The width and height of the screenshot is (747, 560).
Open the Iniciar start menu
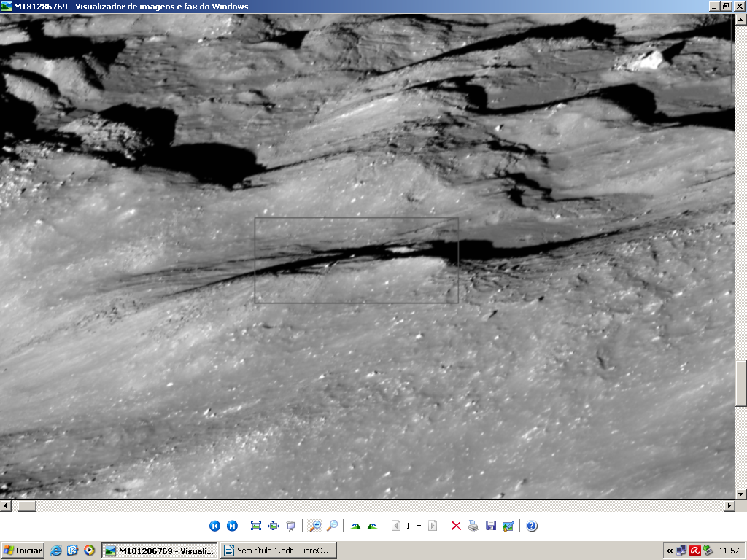coord(23,551)
